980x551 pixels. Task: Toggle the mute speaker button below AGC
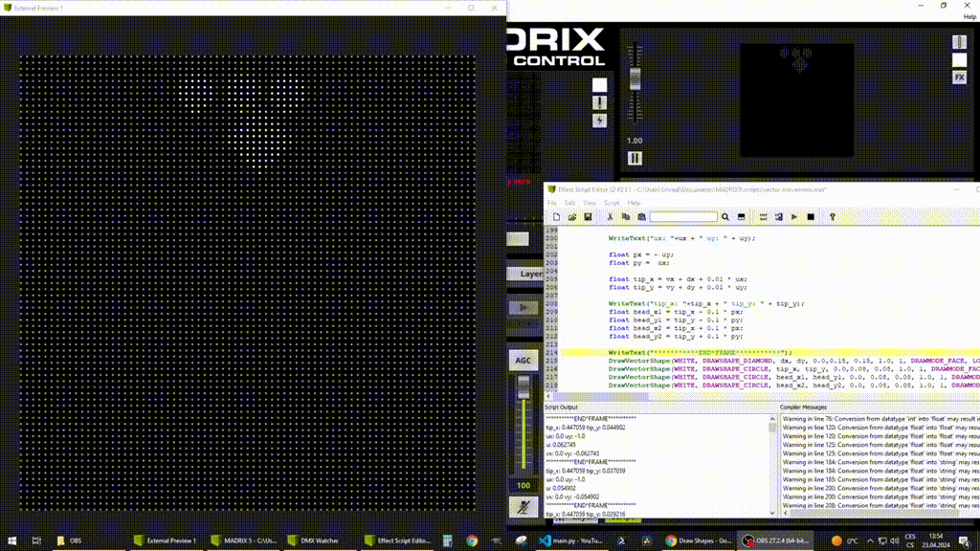pyautogui.click(x=523, y=508)
